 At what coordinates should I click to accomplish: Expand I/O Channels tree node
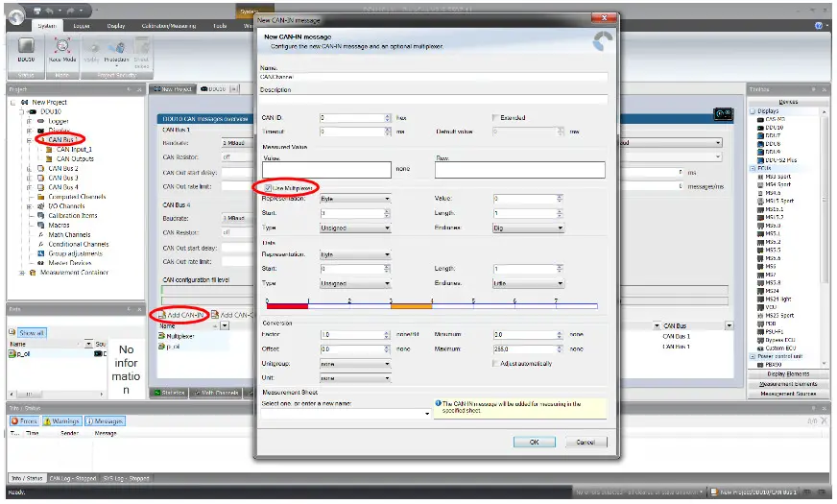coord(30,206)
